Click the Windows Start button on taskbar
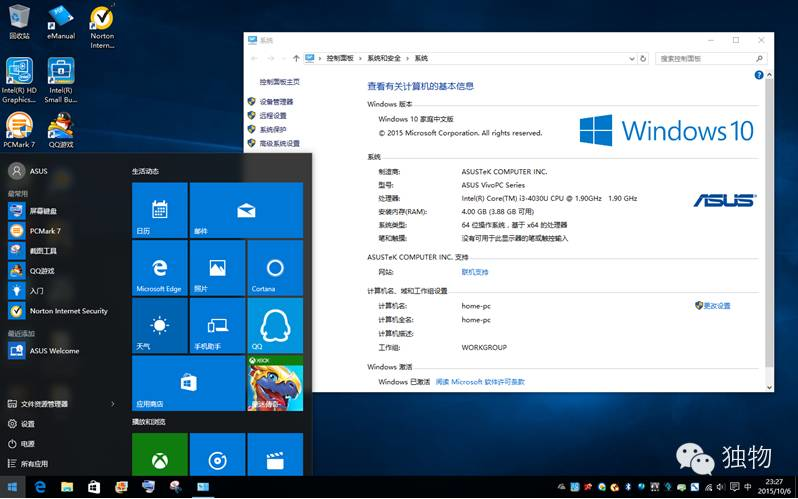This screenshot has width=798, height=499. [x=13, y=487]
